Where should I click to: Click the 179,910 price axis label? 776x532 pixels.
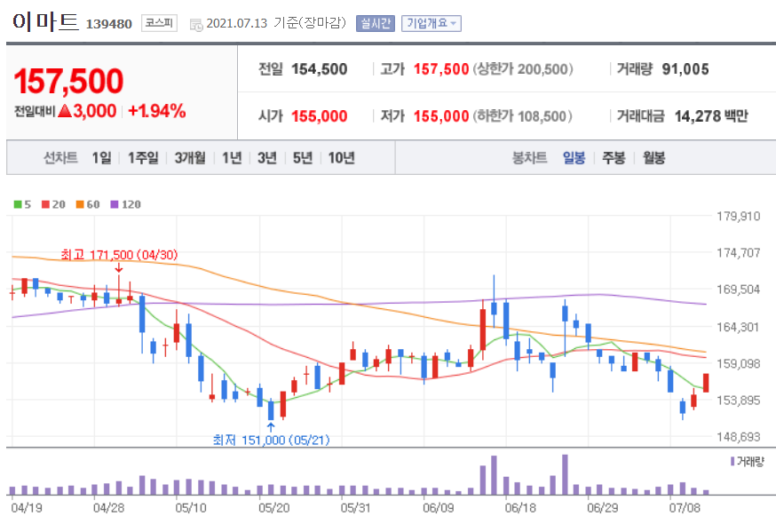click(x=739, y=216)
